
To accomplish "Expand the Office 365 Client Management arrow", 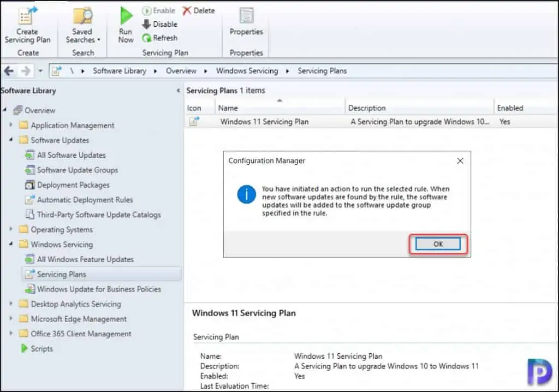I will (11, 333).
